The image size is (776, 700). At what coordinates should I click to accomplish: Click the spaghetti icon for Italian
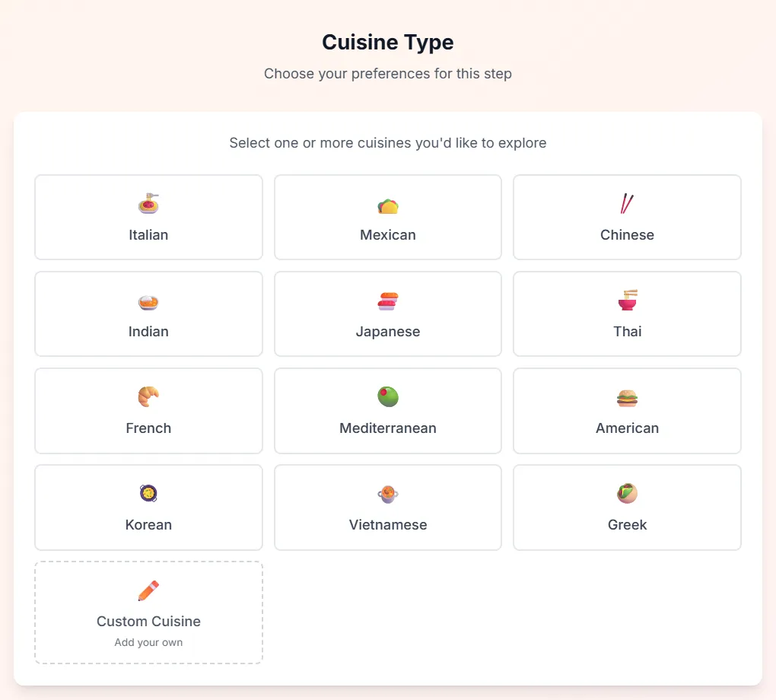[148, 203]
